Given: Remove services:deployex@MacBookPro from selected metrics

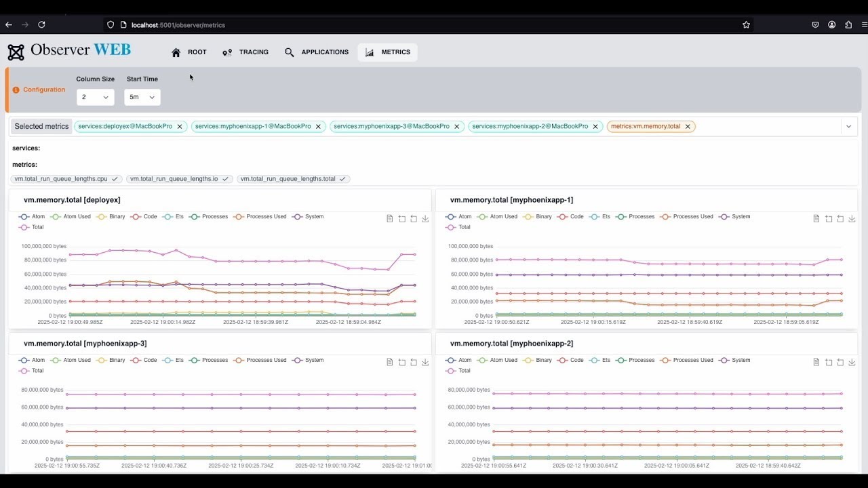Looking at the screenshot, I should click(x=180, y=127).
